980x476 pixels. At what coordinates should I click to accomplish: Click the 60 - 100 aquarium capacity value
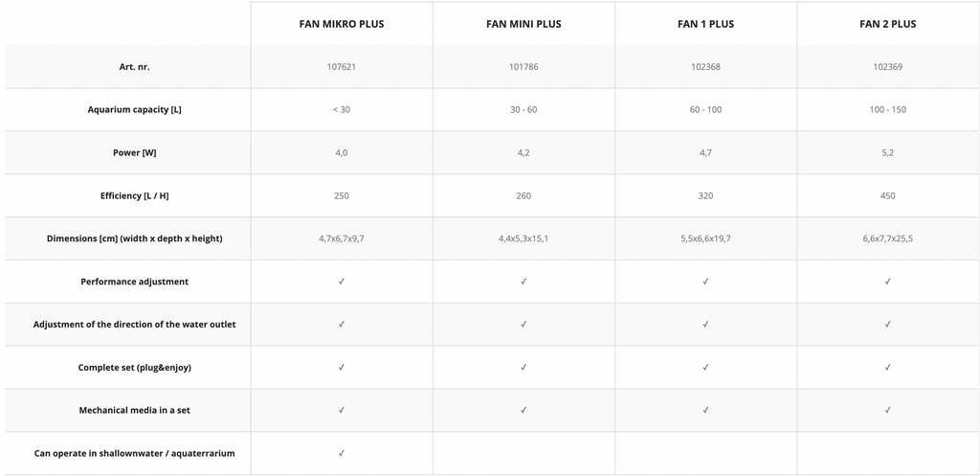coord(705,109)
